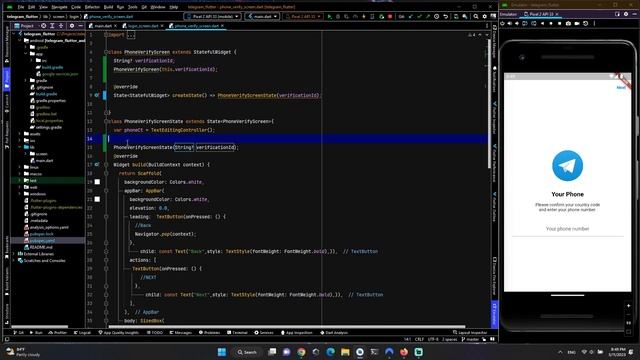640x360 pixels.
Task: Open the Refactor menu
Action: (92, 7)
